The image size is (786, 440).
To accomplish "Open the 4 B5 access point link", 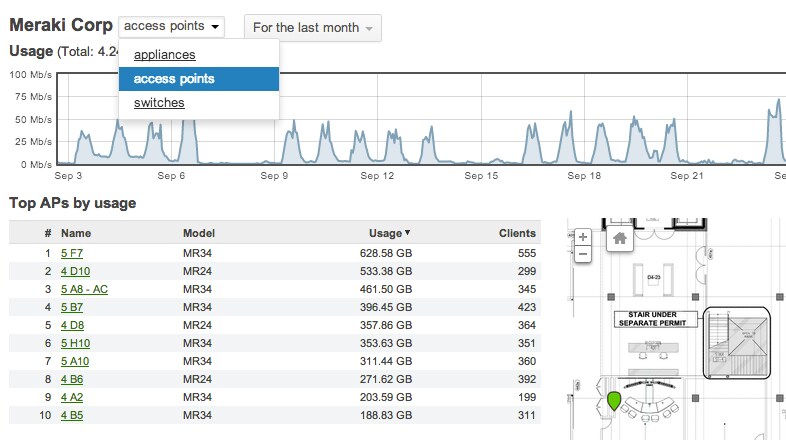I will click(x=72, y=415).
